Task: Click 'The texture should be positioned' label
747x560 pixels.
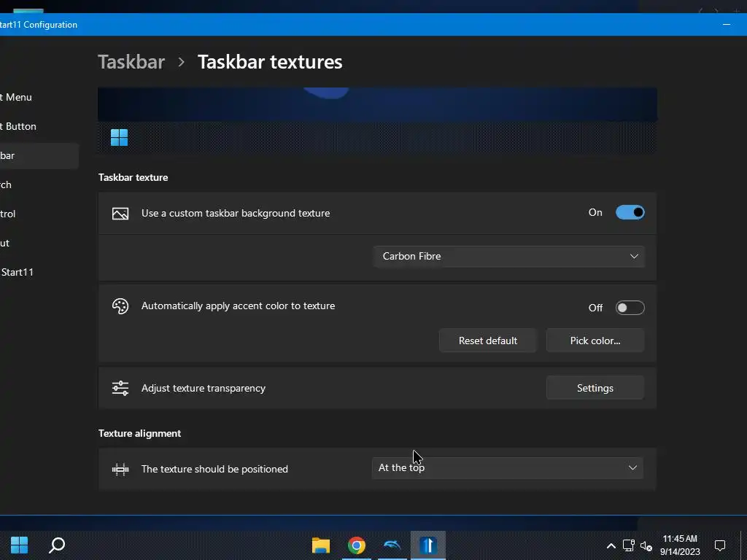Action: [214, 469]
